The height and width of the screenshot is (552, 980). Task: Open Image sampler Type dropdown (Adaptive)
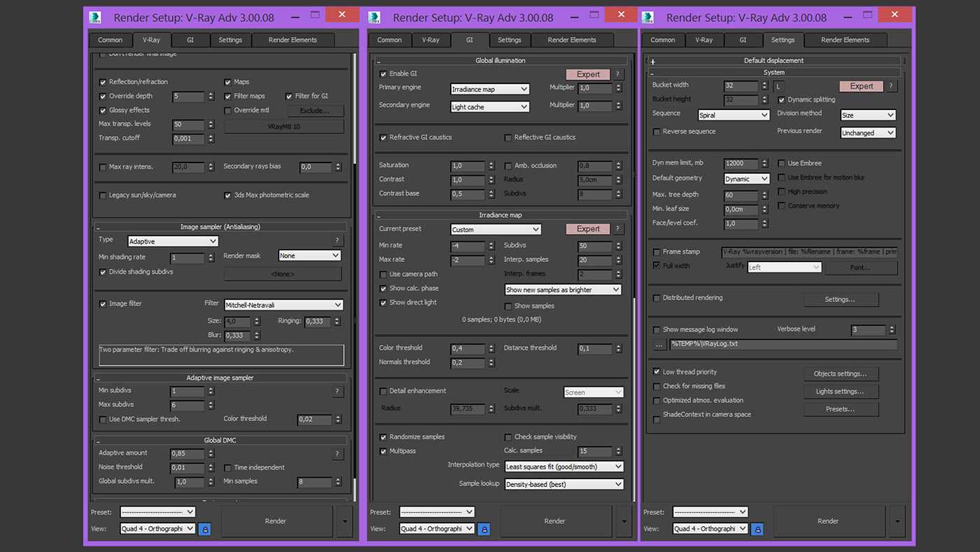coord(173,241)
